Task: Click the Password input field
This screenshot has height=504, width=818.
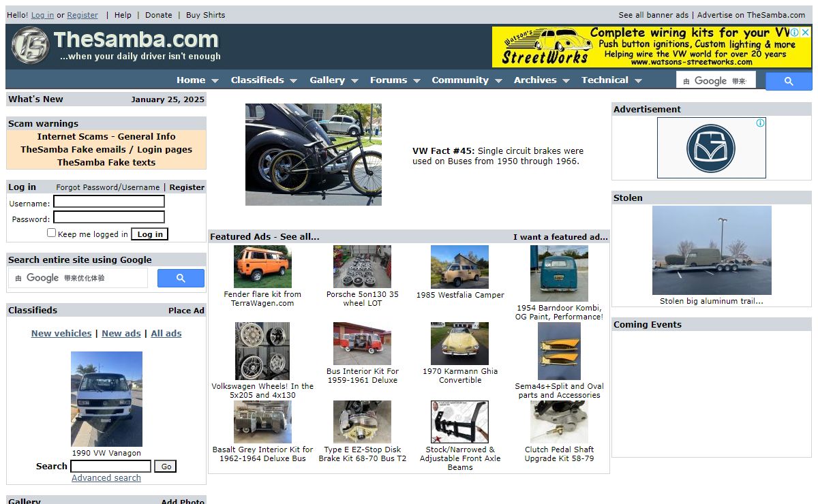Action: point(109,217)
